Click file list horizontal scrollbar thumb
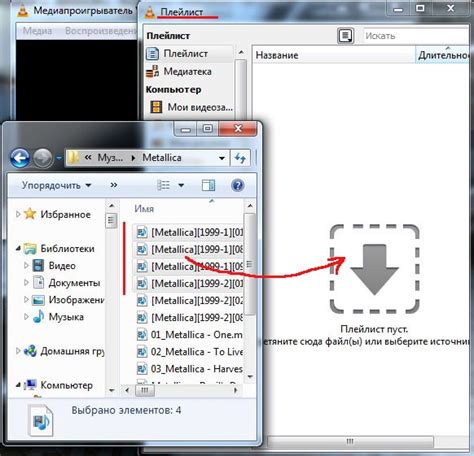This screenshot has height=456, width=474. 145,390
